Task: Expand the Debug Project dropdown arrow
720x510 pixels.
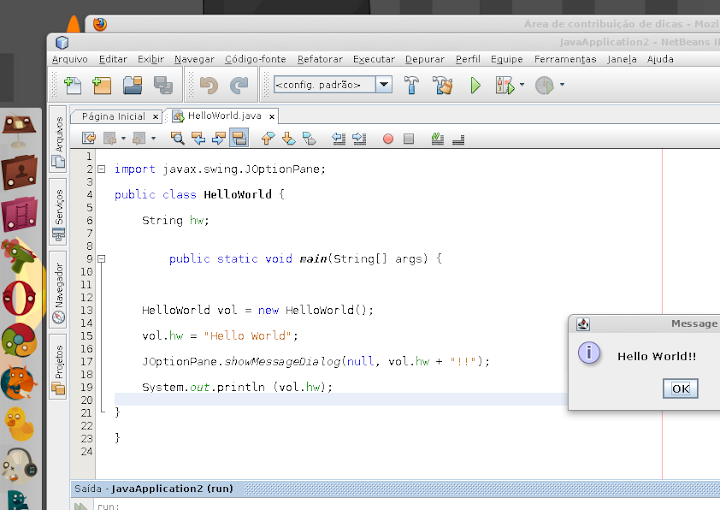Action: [x=522, y=86]
